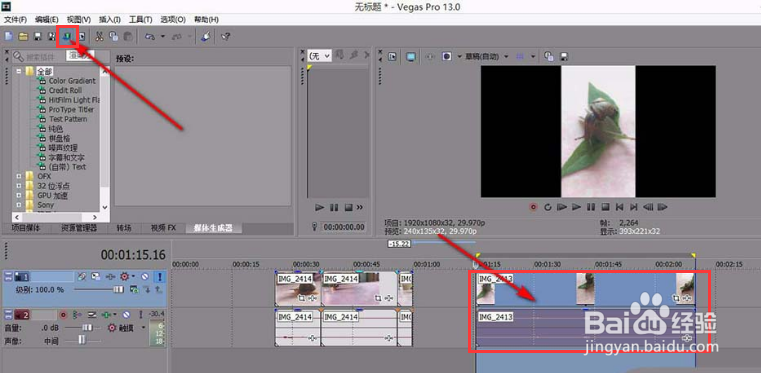
Task: Open the 插入(I) menu
Action: [x=110, y=19]
